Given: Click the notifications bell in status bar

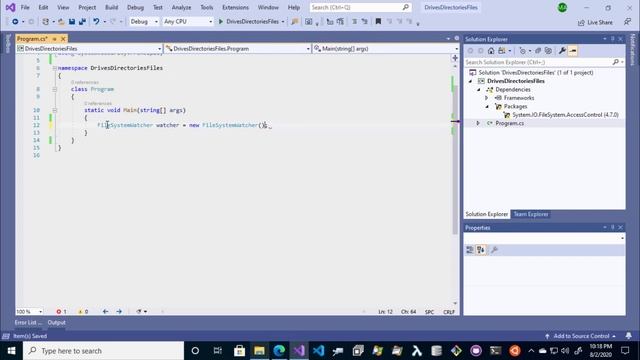Looking at the screenshot, I should tap(629, 336).
